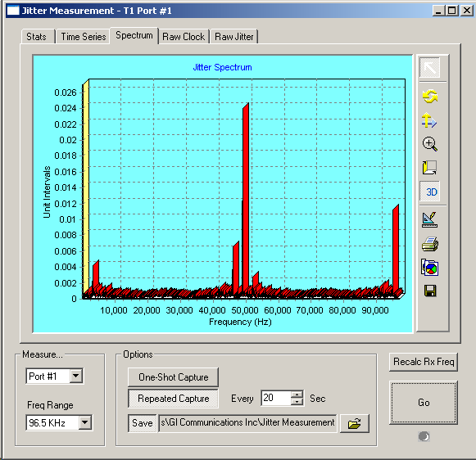The width and height of the screenshot is (476, 460).
Task: Open the Freq Range 96.5 KHz dropdown
Action: (x=85, y=422)
